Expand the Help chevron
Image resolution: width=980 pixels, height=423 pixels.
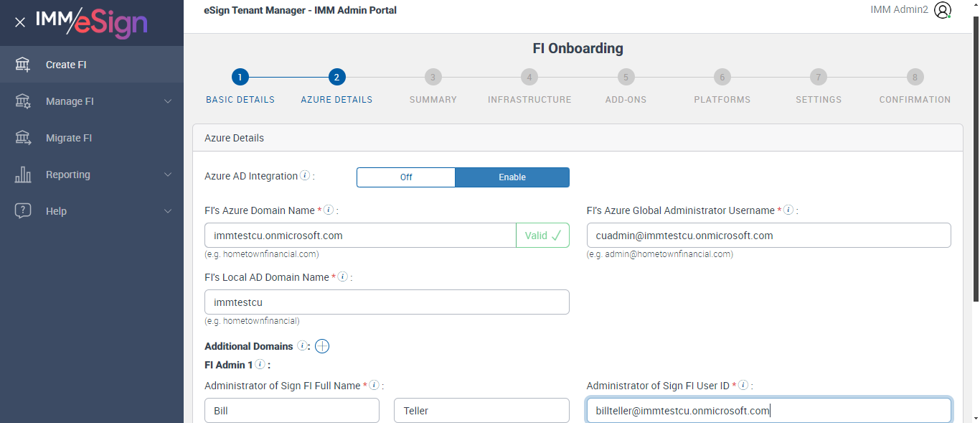pyautogui.click(x=168, y=211)
